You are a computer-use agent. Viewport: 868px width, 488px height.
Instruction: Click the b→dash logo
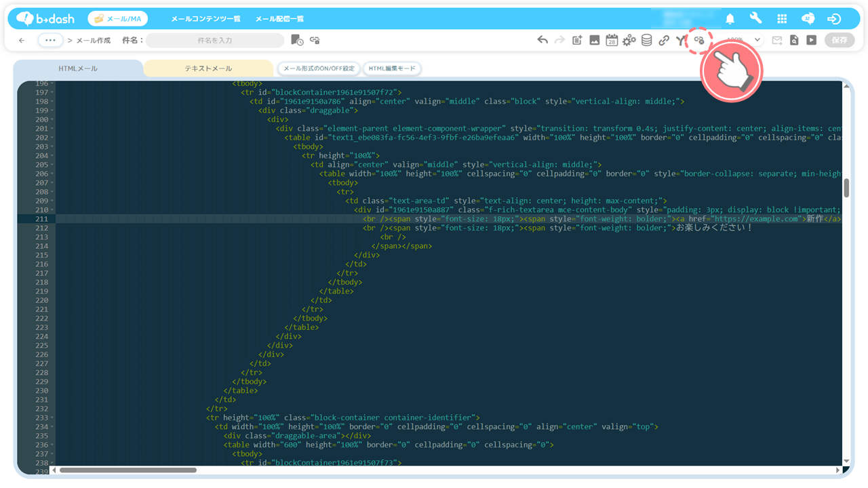[x=45, y=18]
